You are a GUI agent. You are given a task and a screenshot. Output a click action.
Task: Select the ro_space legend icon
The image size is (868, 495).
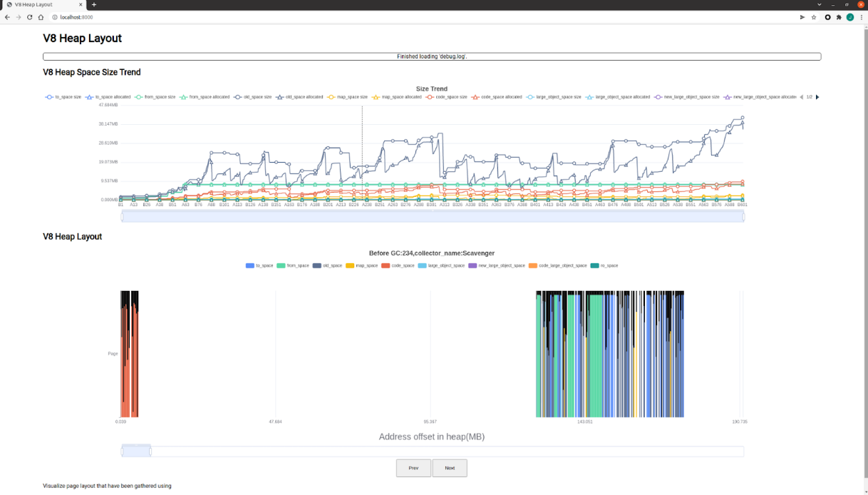click(x=594, y=265)
